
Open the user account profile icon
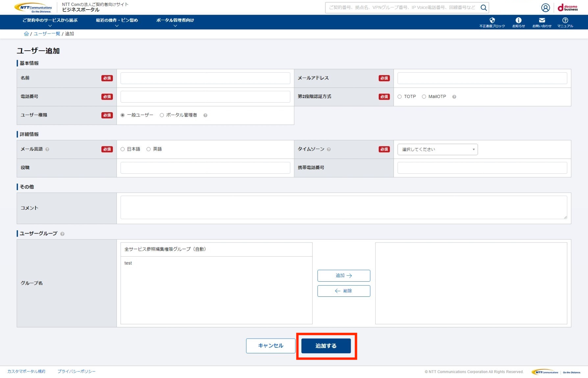[x=545, y=8]
